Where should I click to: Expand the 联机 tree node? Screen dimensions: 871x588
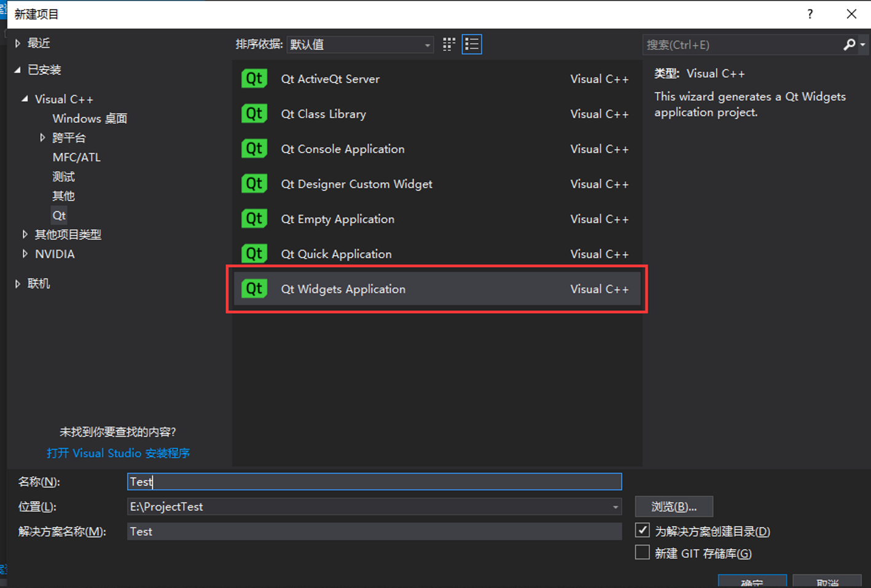(x=18, y=283)
